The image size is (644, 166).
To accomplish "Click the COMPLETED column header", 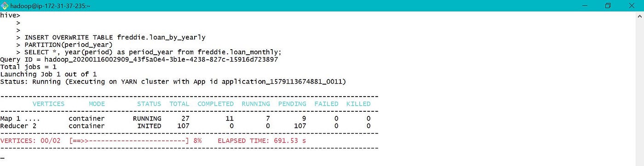I will click(x=215, y=104).
